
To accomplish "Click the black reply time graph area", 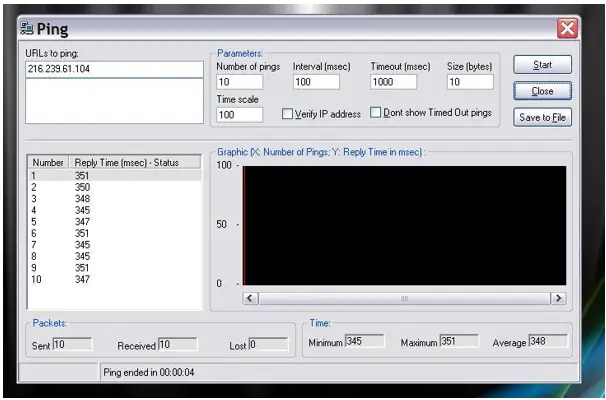I will click(x=404, y=226).
